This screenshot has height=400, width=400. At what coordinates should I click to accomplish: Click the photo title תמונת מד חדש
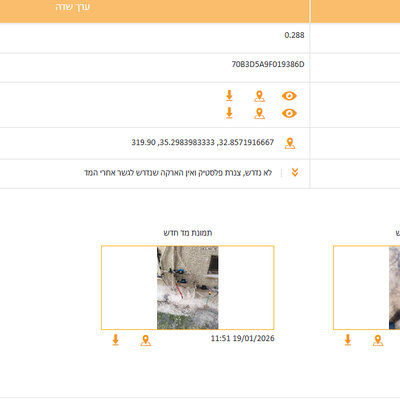point(188,233)
